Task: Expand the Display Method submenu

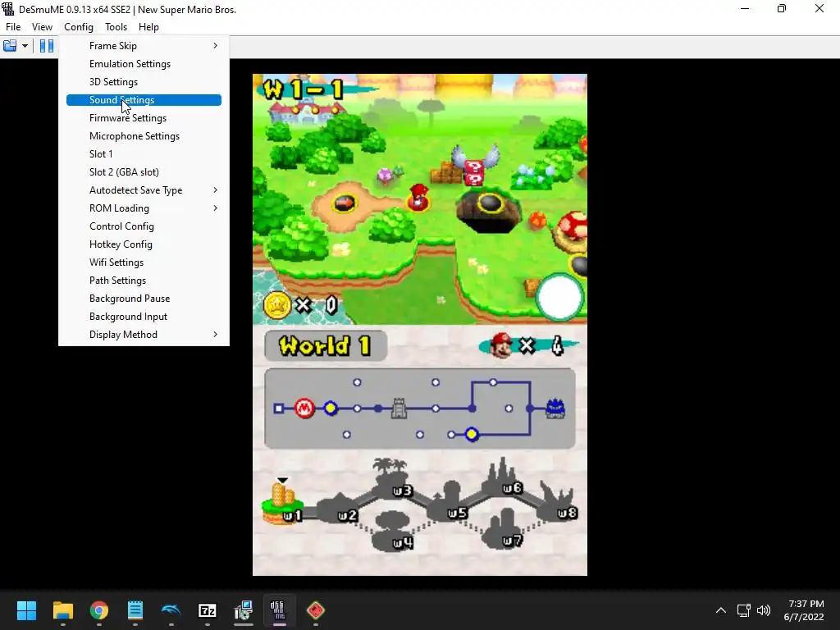Action: pyautogui.click(x=144, y=335)
